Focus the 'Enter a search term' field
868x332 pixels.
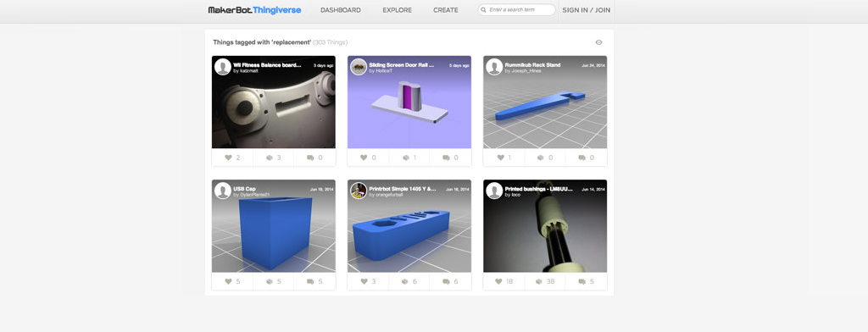tap(516, 10)
